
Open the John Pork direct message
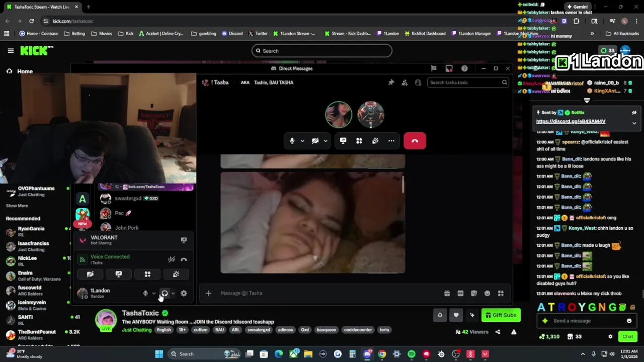(x=146, y=228)
